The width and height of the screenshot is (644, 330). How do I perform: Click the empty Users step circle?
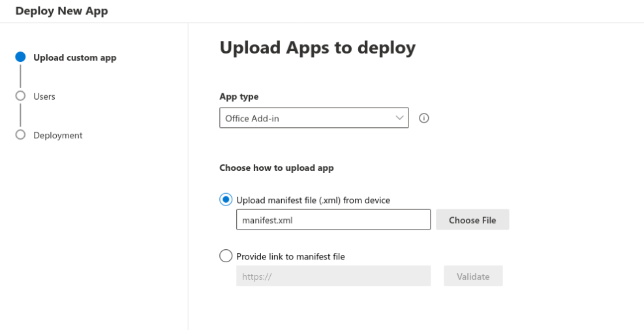(20, 96)
